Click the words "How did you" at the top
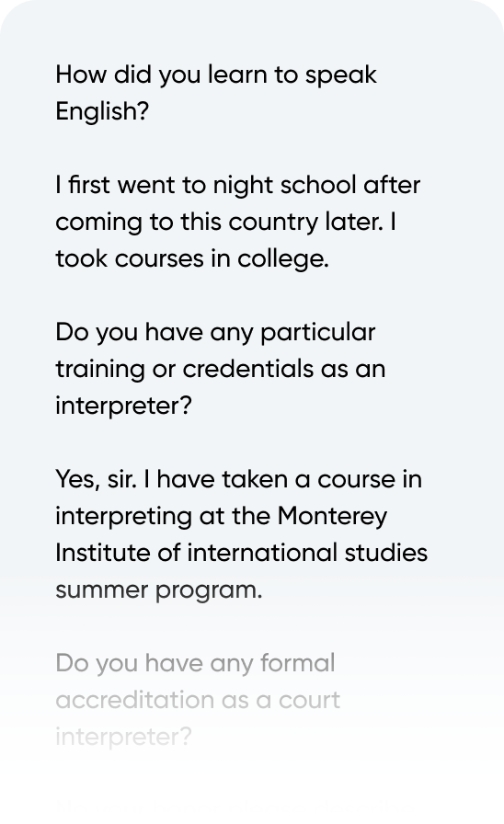Image resolution: width=504 pixels, height=824 pixels. pyautogui.click(x=128, y=75)
